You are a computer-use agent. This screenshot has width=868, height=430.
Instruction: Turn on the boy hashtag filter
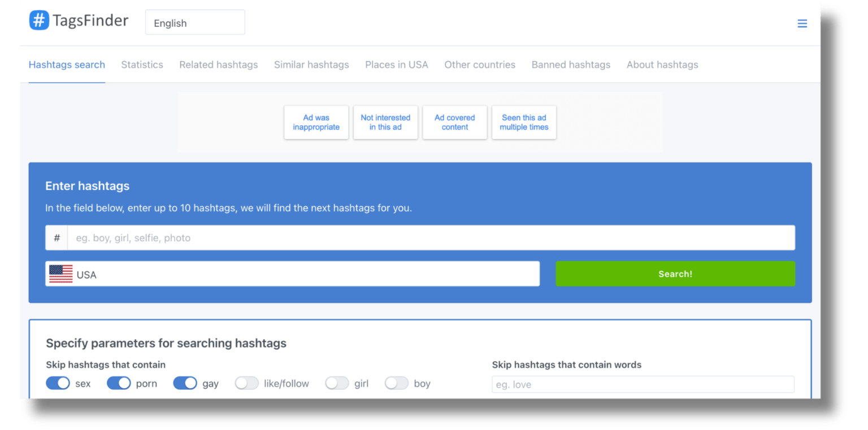coord(396,383)
